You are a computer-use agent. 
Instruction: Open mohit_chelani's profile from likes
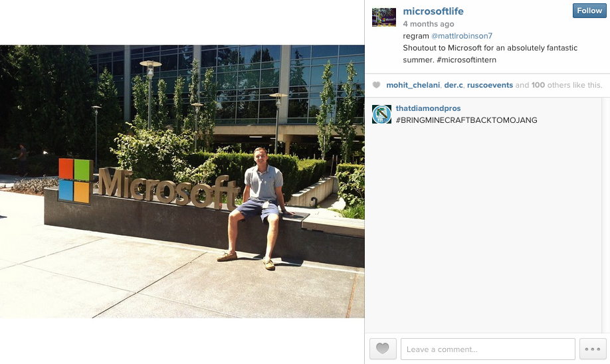pyautogui.click(x=413, y=85)
